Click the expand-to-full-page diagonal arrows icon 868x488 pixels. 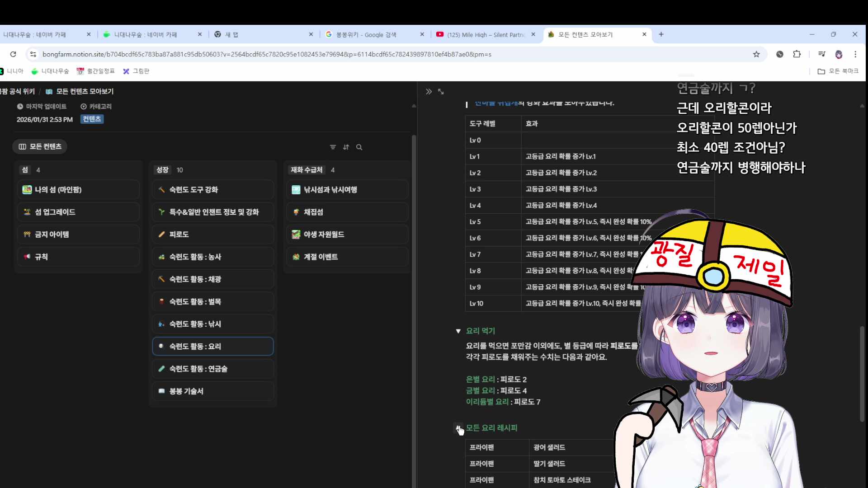(x=441, y=91)
